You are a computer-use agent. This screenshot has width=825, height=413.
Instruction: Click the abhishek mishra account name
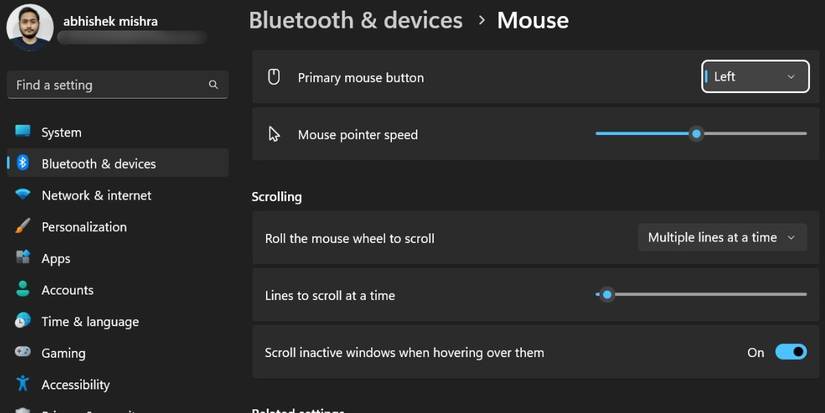pyautogui.click(x=110, y=21)
